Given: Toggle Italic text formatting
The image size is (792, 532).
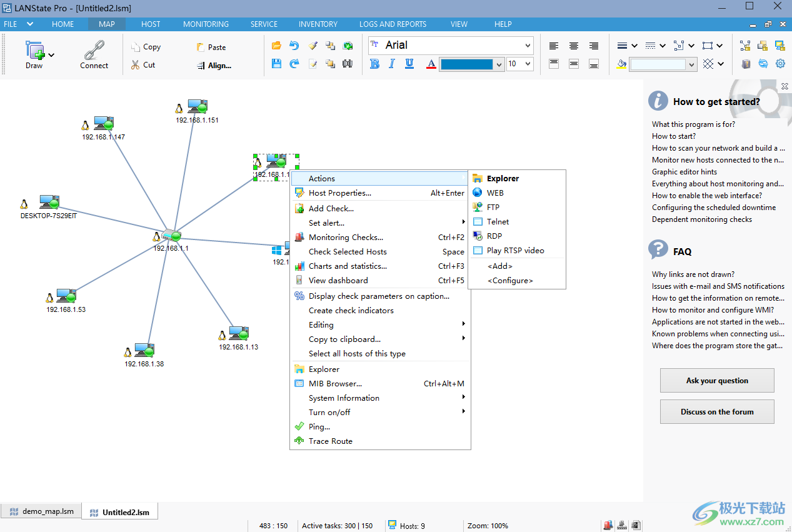Looking at the screenshot, I should click(392, 64).
